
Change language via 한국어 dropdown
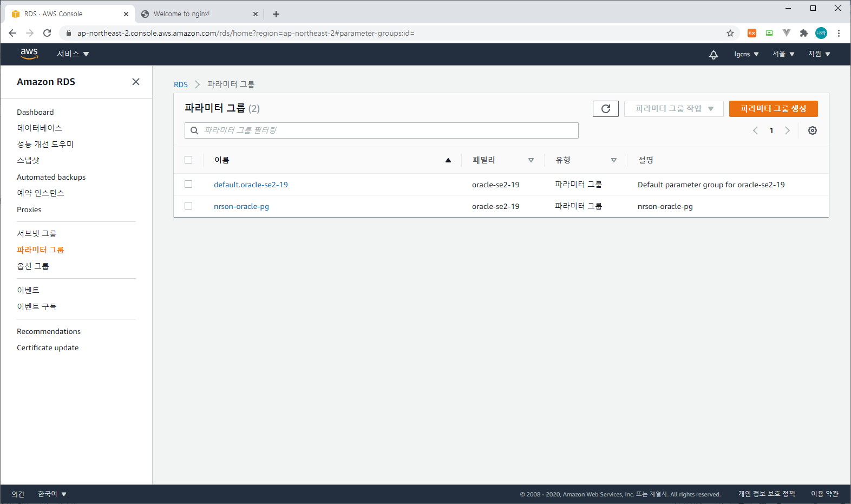[x=52, y=494]
